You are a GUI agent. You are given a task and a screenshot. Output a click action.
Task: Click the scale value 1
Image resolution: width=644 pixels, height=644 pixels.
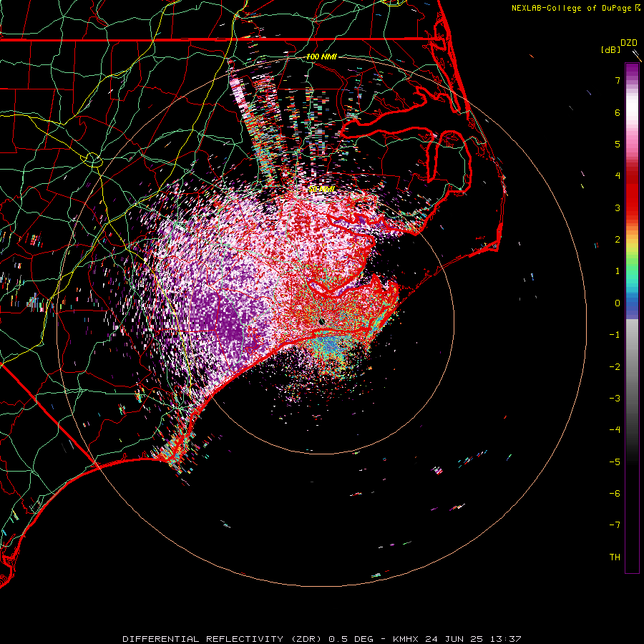pyautogui.click(x=618, y=271)
